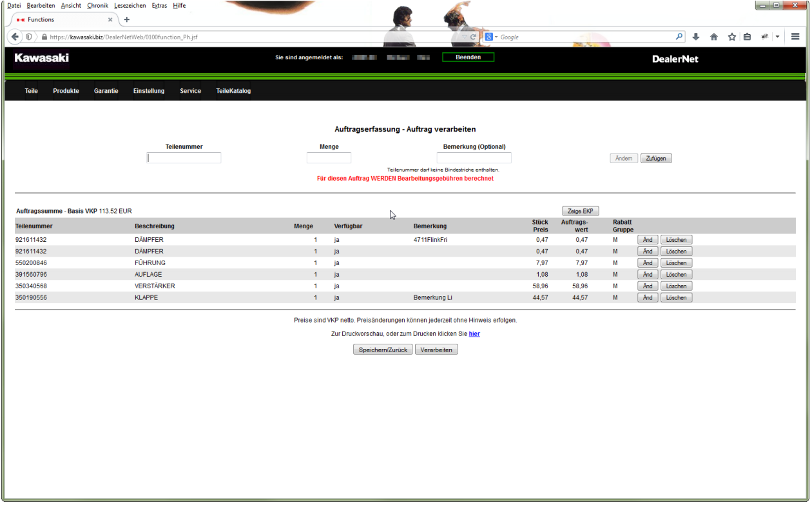
Task: Open the Bearbeiten menu
Action: click(x=41, y=5)
